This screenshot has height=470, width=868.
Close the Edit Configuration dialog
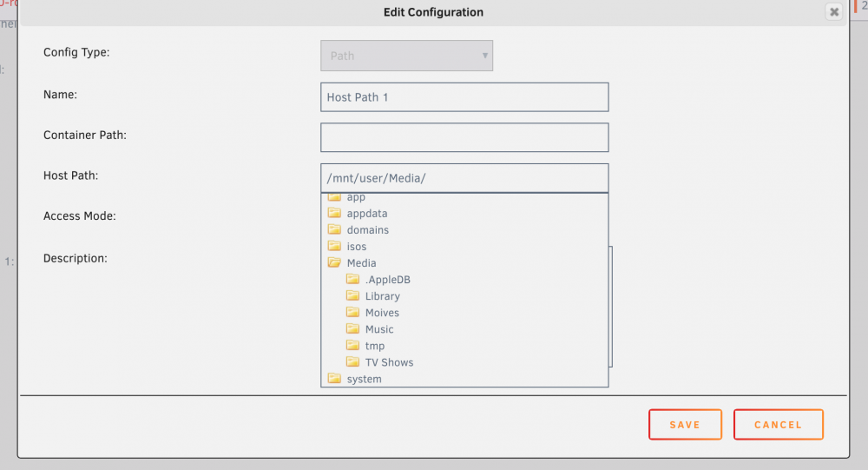pos(833,11)
